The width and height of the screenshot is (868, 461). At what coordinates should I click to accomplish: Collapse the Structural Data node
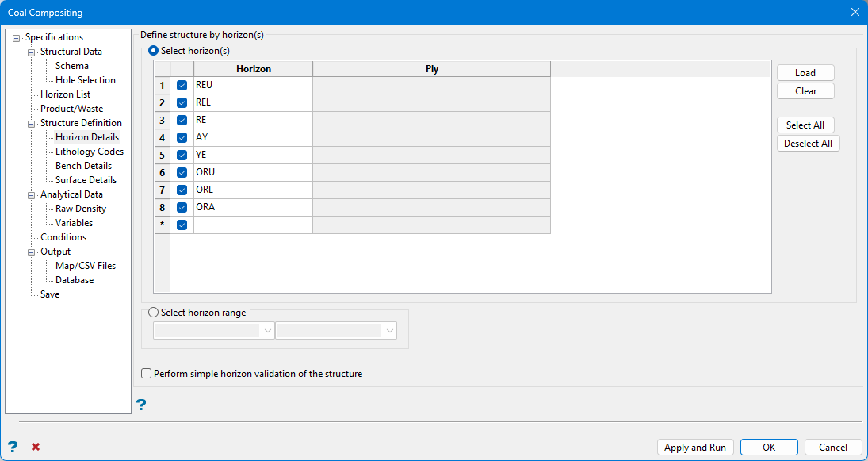tap(31, 52)
